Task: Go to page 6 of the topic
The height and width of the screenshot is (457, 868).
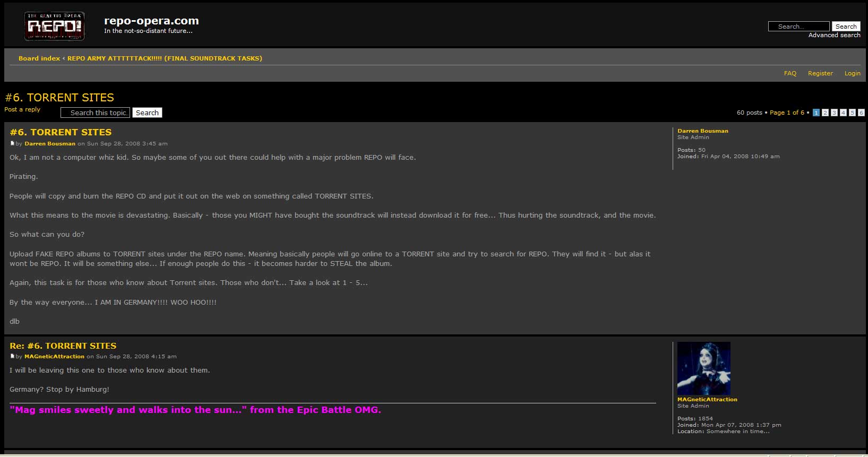Action: [861, 113]
